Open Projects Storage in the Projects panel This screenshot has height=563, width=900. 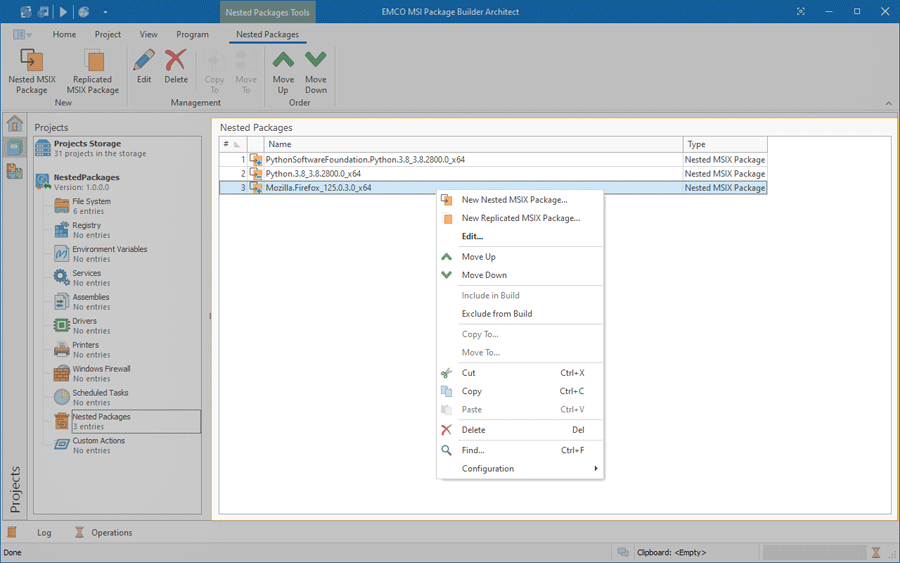(x=91, y=148)
